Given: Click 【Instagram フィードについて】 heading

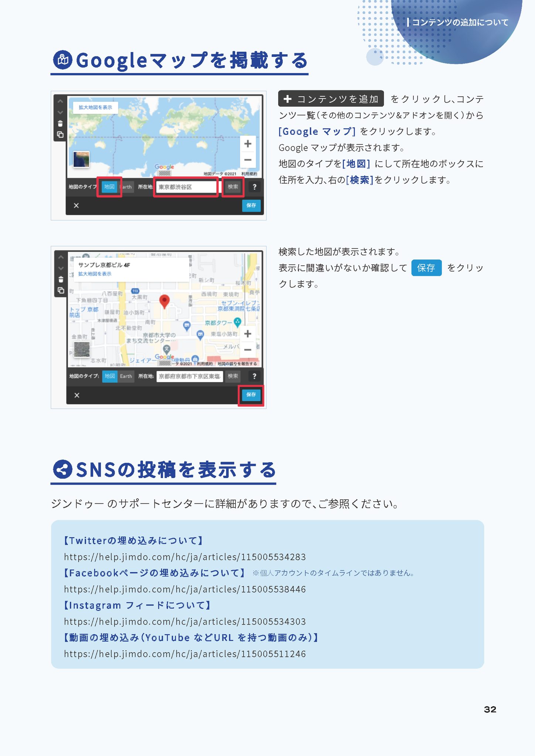Looking at the screenshot, I should (137, 605).
